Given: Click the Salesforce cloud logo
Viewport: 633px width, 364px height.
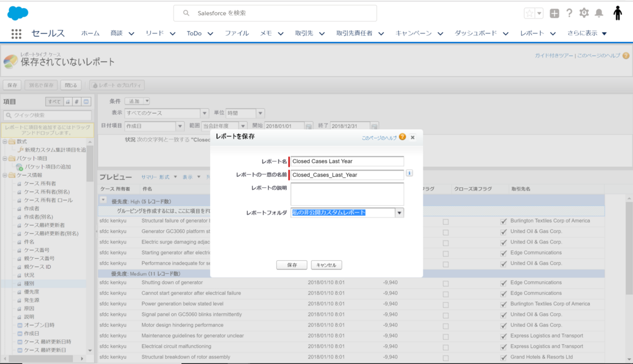Looking at the screenshot, I should (x=18, y=13).
